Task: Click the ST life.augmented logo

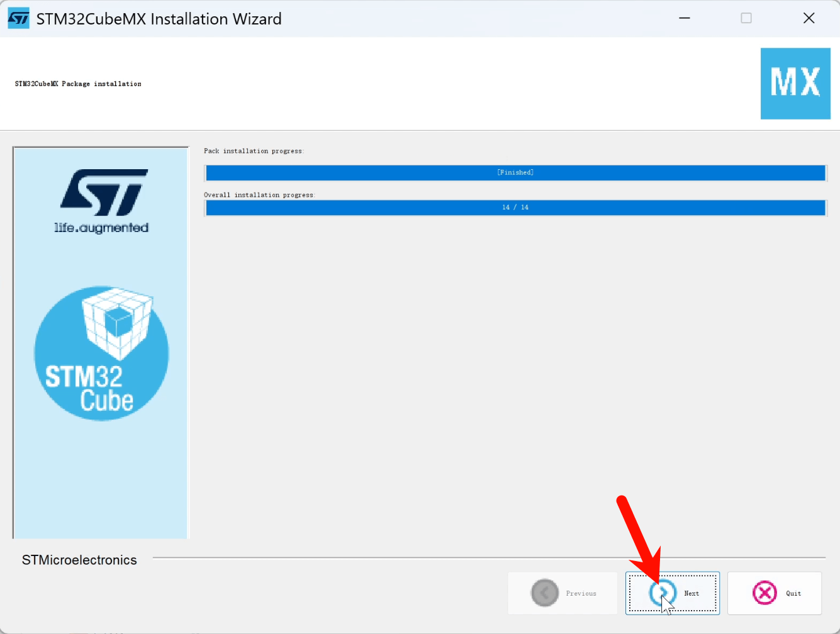Action: pyautogui.click(x=102, y=201)
